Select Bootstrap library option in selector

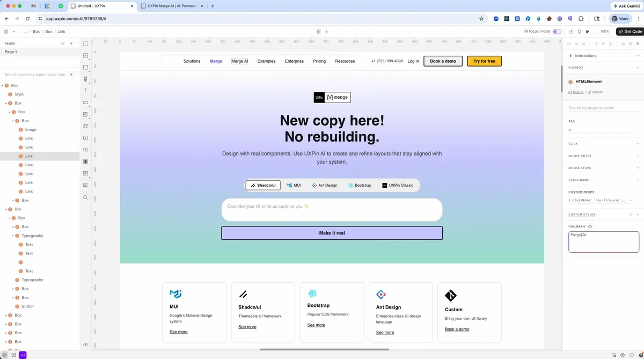(x=360, y=185)
